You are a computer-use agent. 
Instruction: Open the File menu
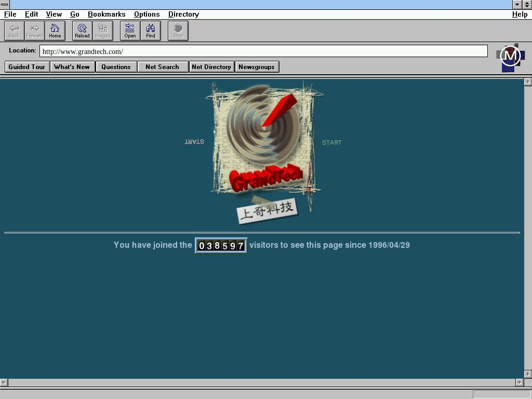tap(10, 15)
